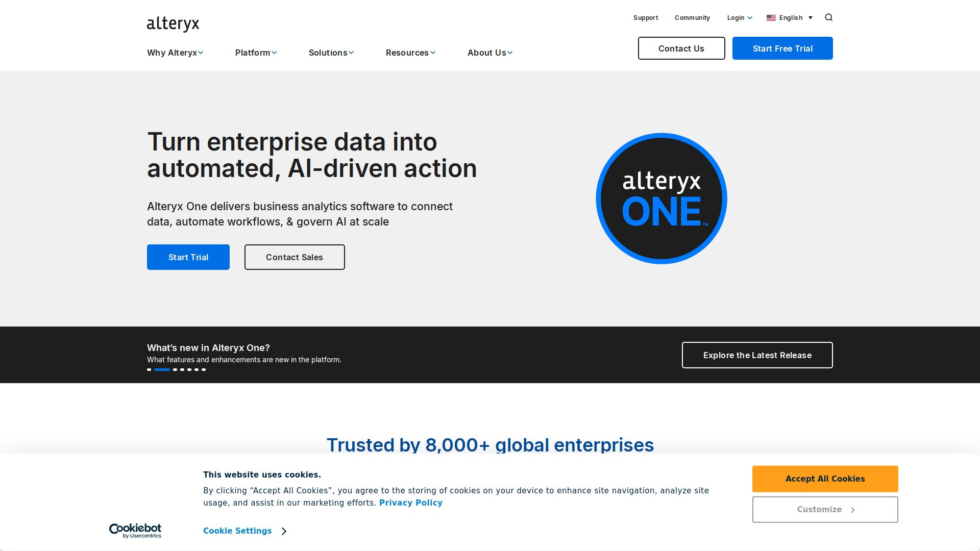This screenshot has width=980, height=551.
Task: Expand the Why Alteryx menu
Action: click(x=175, y=53)
